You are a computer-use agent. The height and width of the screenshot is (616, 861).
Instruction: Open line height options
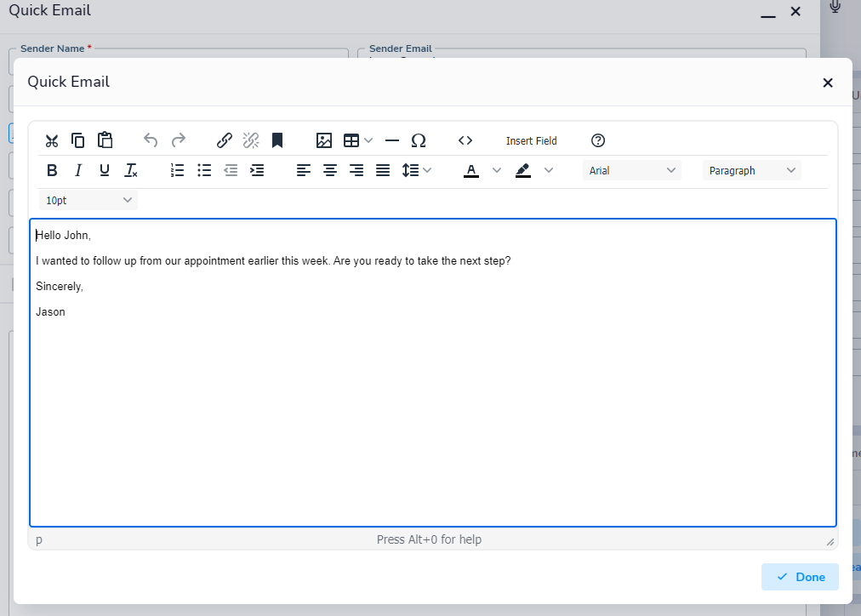click(x=416, y=171)
